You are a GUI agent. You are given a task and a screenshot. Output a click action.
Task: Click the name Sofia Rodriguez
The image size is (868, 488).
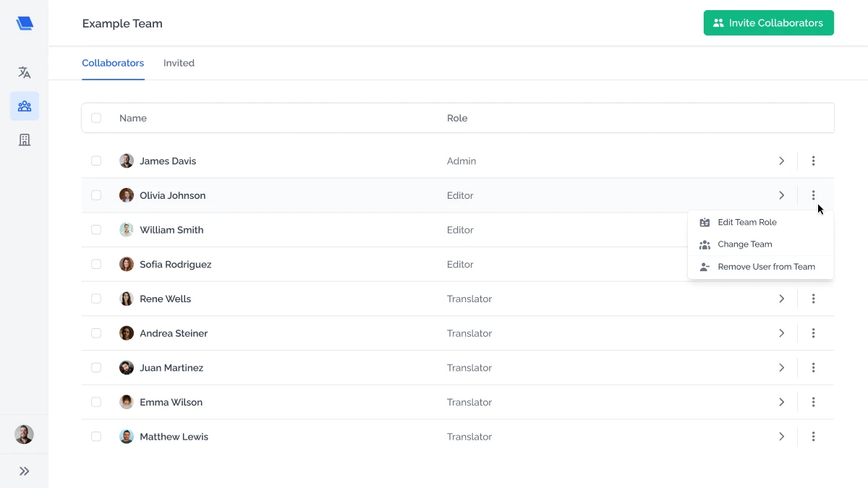click(176, 265)
